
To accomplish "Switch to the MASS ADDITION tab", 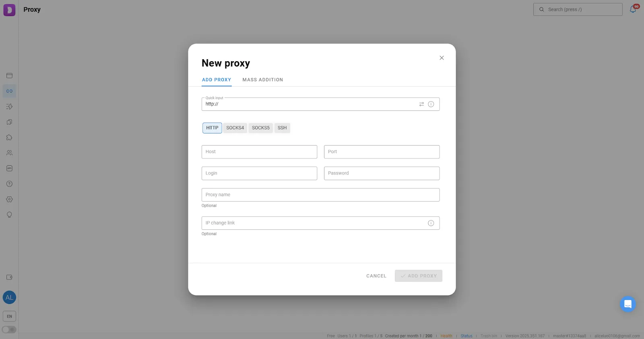I will click(262, 79).
